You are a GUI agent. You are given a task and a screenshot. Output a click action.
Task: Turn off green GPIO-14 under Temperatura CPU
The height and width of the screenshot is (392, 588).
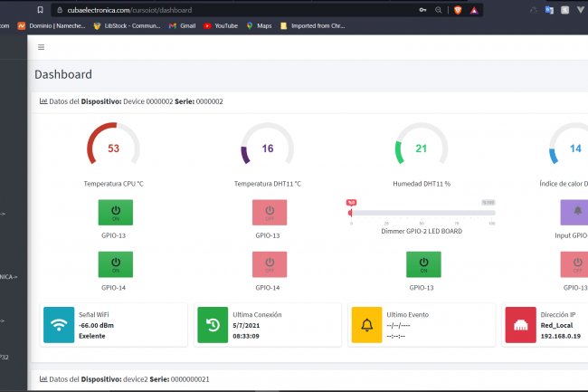click(115, 264)
